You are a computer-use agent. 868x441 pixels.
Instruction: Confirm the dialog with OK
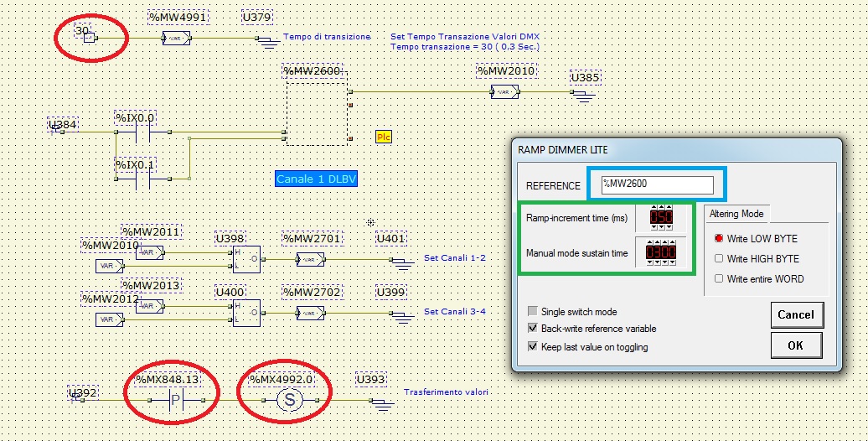pos(796,345)
